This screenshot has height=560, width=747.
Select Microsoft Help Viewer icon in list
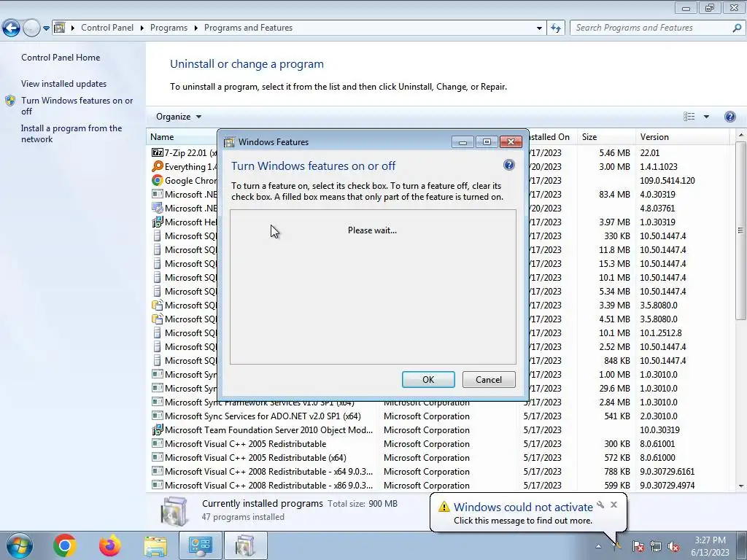(x=158, y=222)
